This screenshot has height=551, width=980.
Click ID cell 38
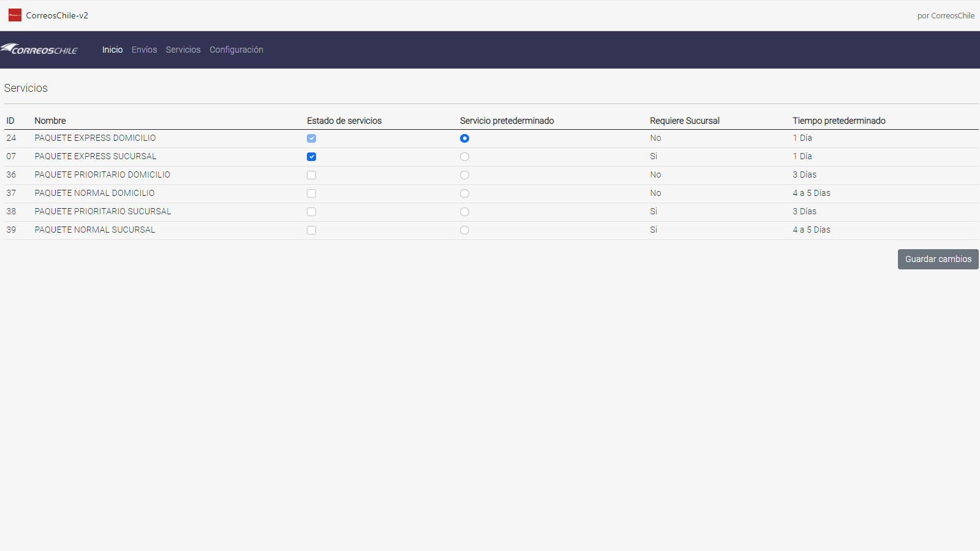11,211
